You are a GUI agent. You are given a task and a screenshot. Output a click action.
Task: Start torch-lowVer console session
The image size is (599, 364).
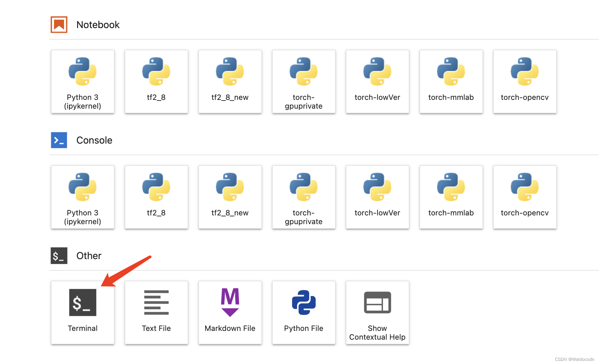point(378,197)
